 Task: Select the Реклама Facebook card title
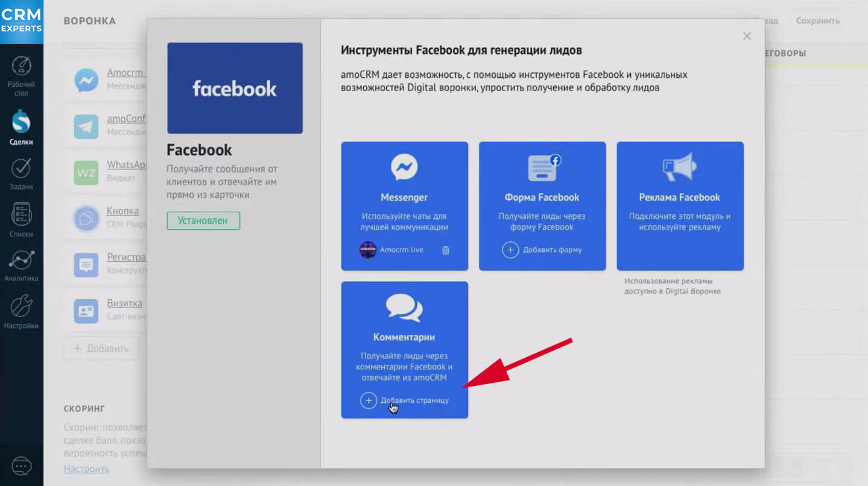679,197
